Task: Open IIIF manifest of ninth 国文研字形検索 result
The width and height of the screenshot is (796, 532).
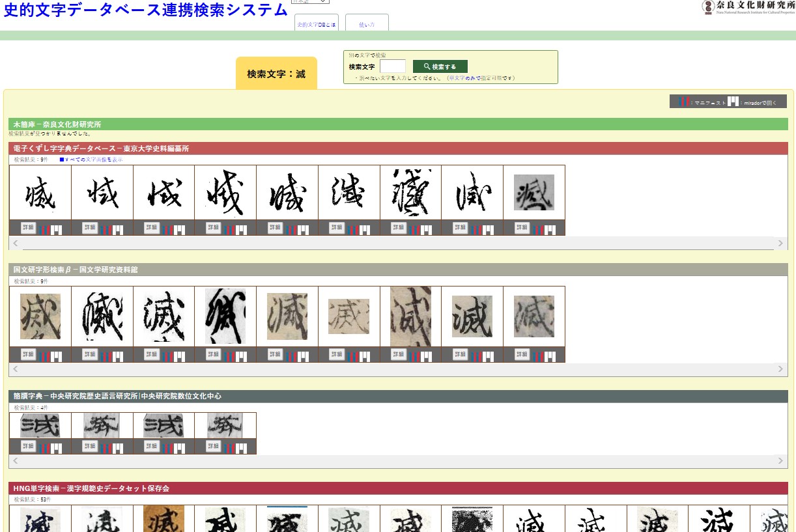Action: pyautogui.click(x=538, y=357)
